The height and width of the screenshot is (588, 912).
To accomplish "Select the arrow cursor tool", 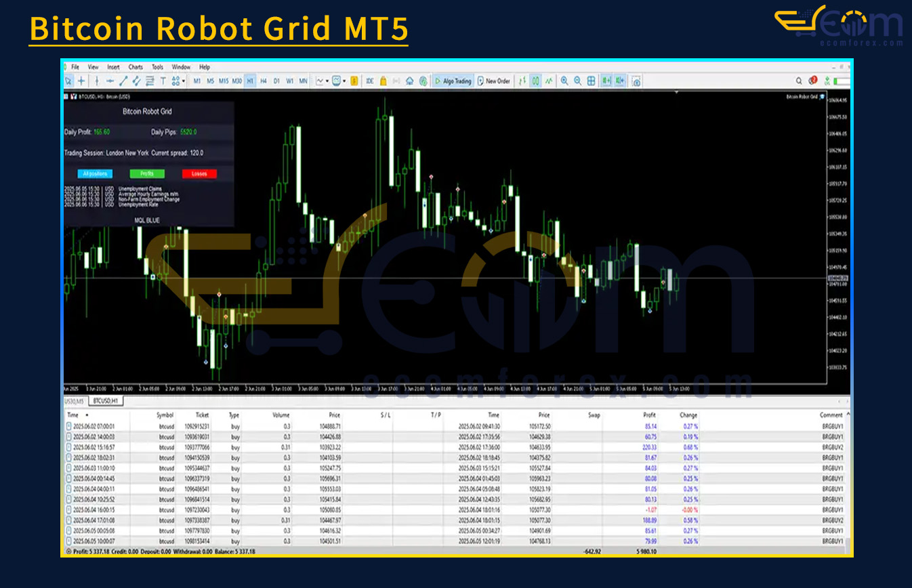I will 68,81.
